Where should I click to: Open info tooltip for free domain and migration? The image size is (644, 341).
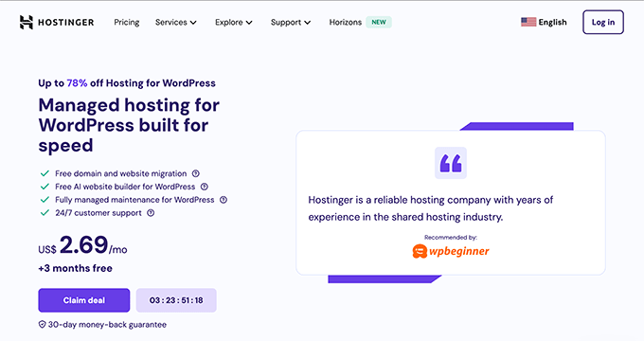pyautogui.click(x=196, y=173)
